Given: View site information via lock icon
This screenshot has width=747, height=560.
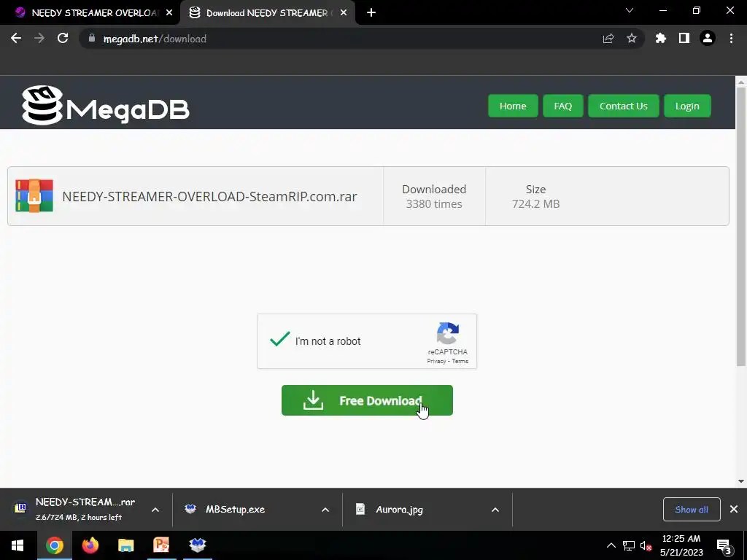Looking at the screenshot, I should 92,38.
